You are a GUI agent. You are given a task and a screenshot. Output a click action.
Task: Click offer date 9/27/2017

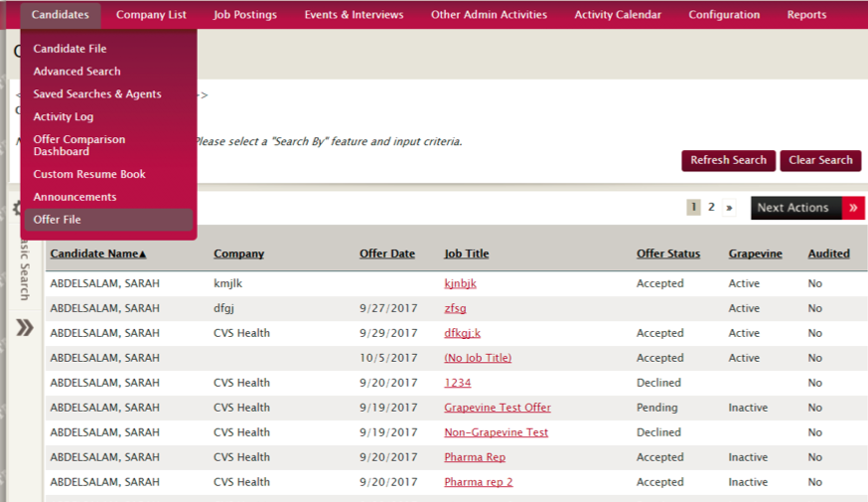pyautogui.click(x=388, y=308)
